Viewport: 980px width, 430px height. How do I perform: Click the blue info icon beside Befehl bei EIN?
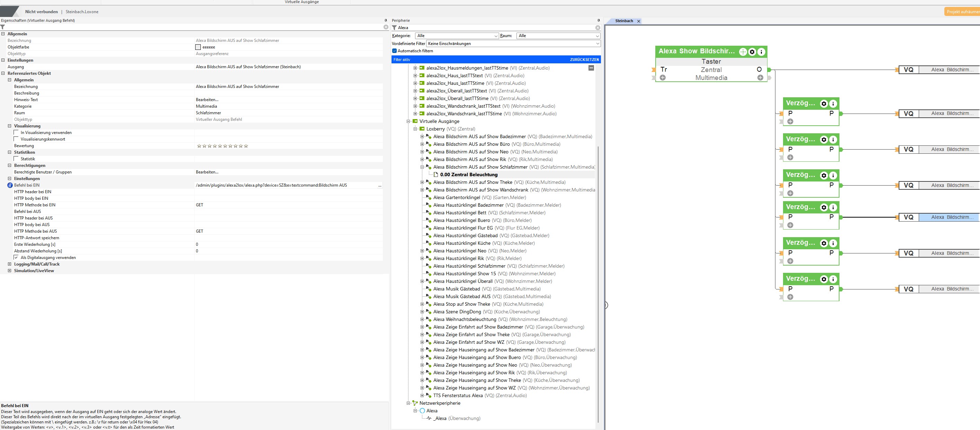coord(10,185)
